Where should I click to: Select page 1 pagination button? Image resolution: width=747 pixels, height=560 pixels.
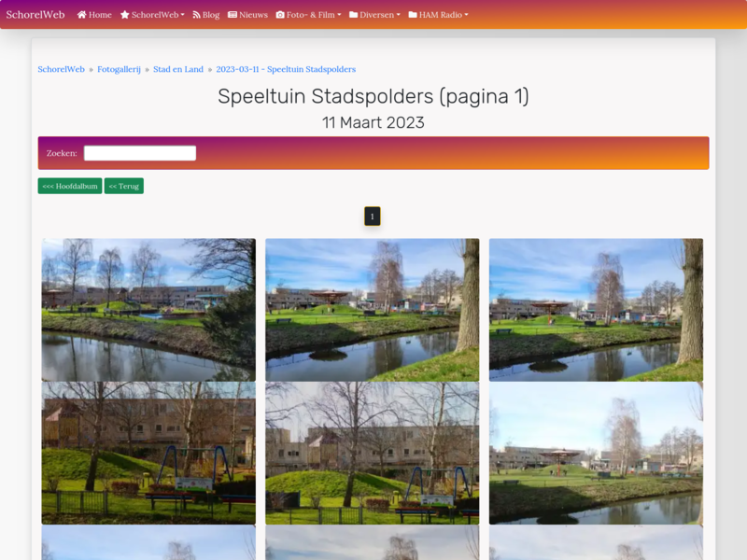click(x=373, y=217)
